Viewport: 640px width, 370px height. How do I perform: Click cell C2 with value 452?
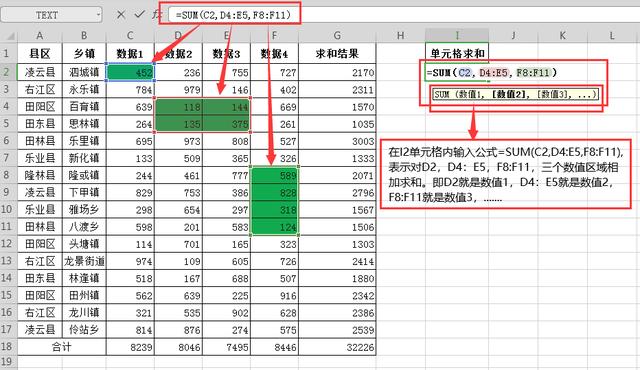[130, 72]
